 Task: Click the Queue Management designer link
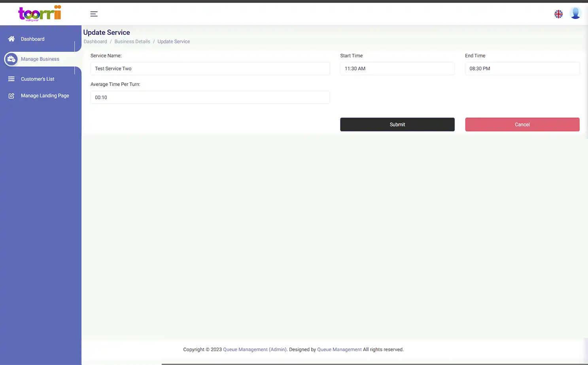click(x=339, y=349)
